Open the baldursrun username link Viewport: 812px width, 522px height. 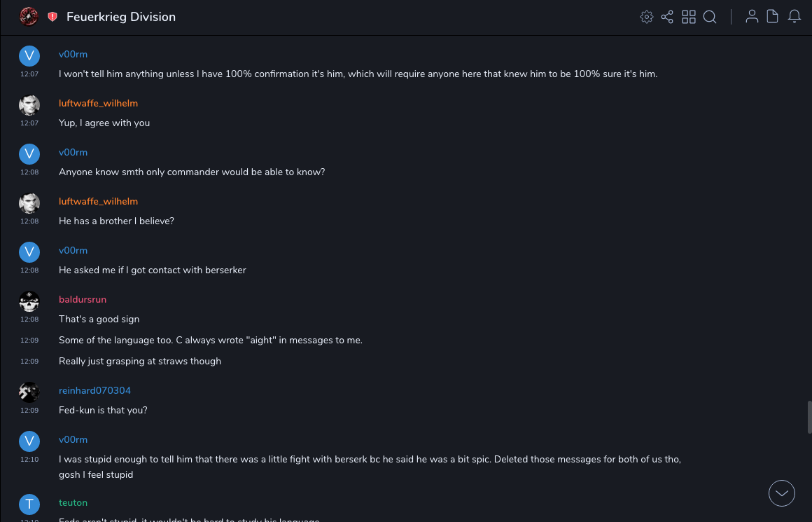click(83, 299)
